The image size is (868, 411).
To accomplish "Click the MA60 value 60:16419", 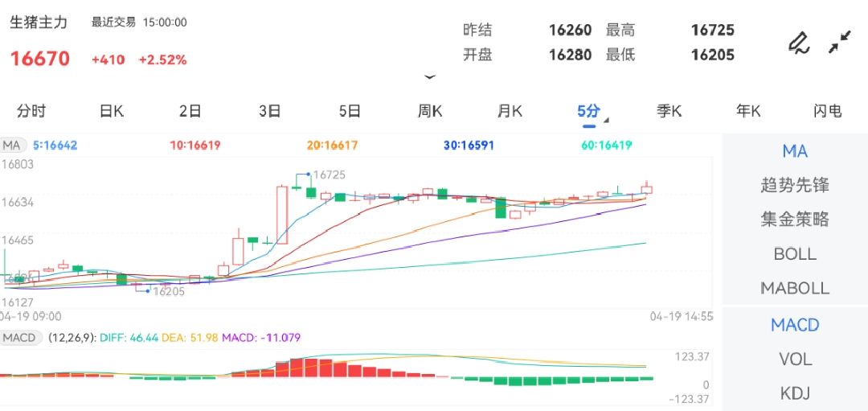I will [x=606, y=146].
